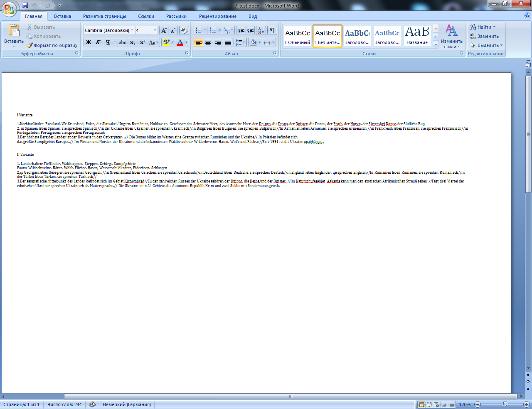This screenshot has height=409, width=532.
Task: Toggle show paragraph marks ¶
Action: click(272, 30)
